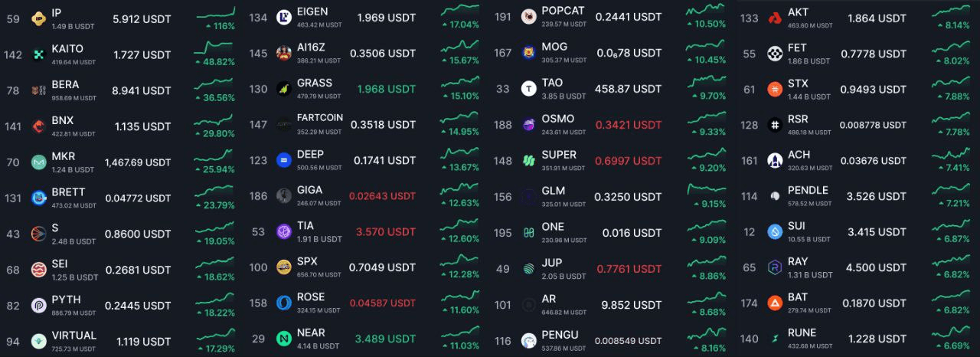Click the EIGEN token logo
Image resolution: width=980 pixels, height=357 pixels.
(284, 18)
